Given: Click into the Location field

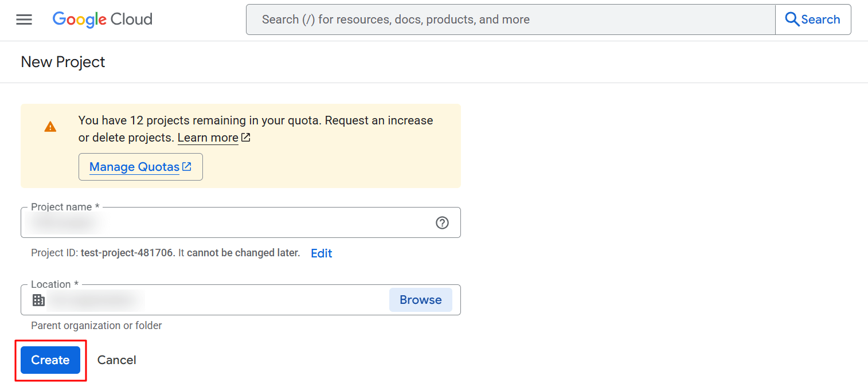Looking at the screenshot, I should (229, 300).
